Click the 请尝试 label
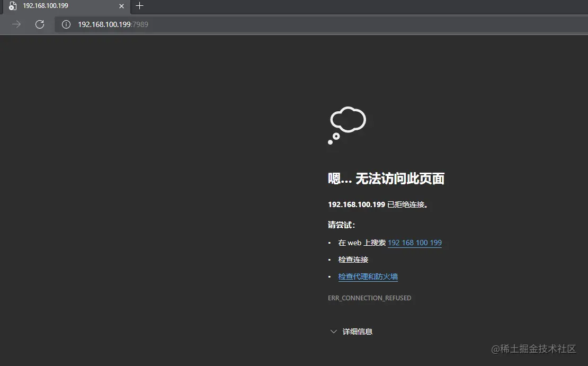 coord(341,225)
